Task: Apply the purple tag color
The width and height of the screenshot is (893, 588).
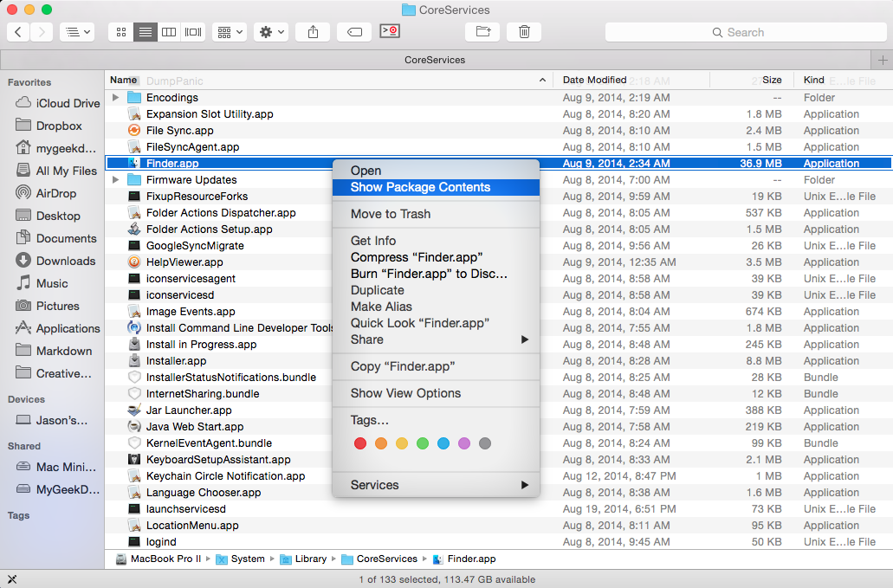Action: 464,443
